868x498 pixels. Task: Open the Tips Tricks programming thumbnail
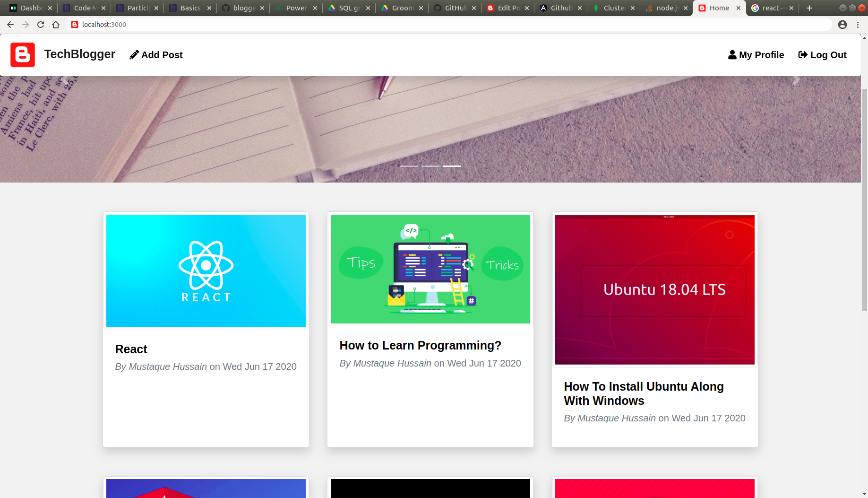430,269
